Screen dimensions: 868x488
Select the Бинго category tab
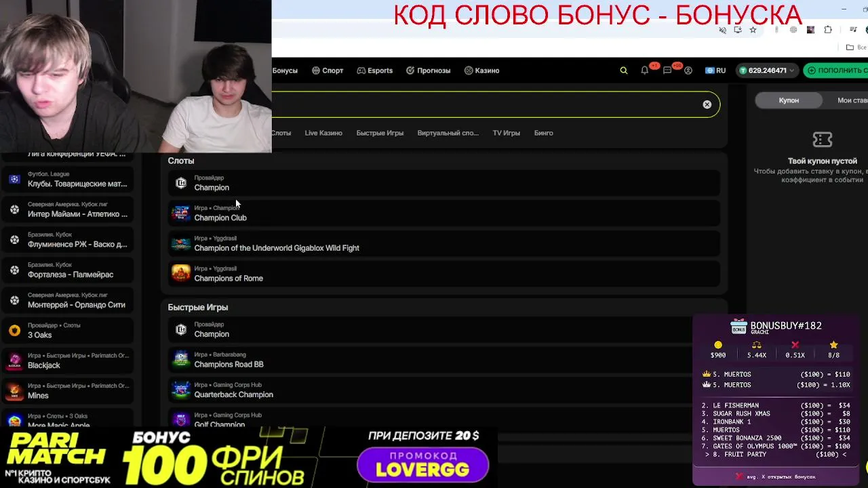544,133
